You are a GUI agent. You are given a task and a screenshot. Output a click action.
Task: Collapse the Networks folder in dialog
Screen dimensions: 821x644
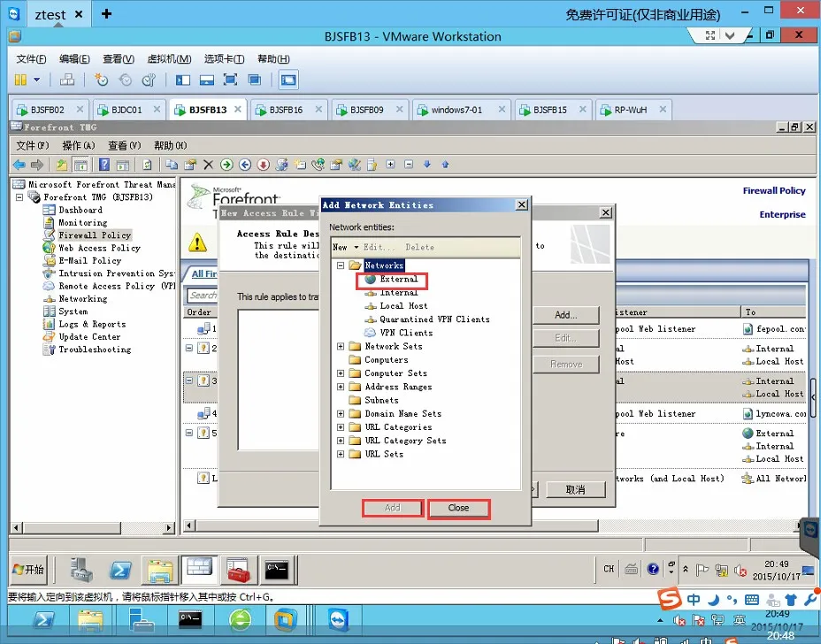[341, 265]
